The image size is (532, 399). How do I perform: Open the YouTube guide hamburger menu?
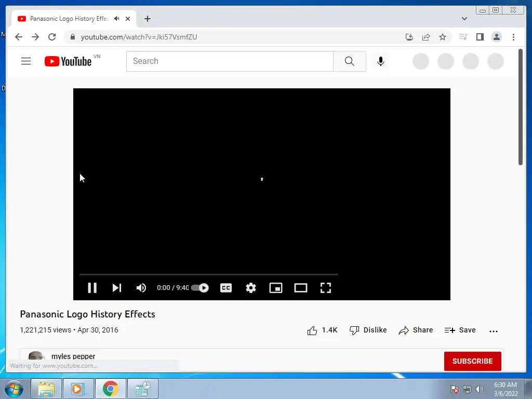click(26, 61)
